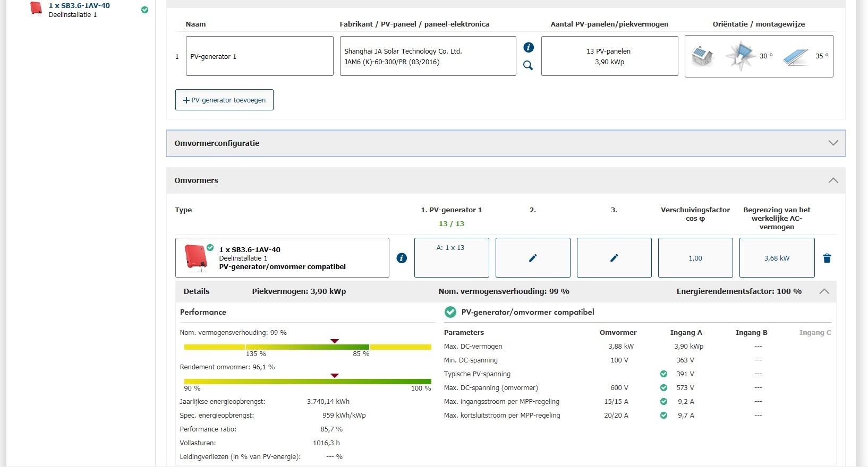Click the trash icon to delete the inverter
The width and height of the screenshot is (868, 467).
point(827,258)
